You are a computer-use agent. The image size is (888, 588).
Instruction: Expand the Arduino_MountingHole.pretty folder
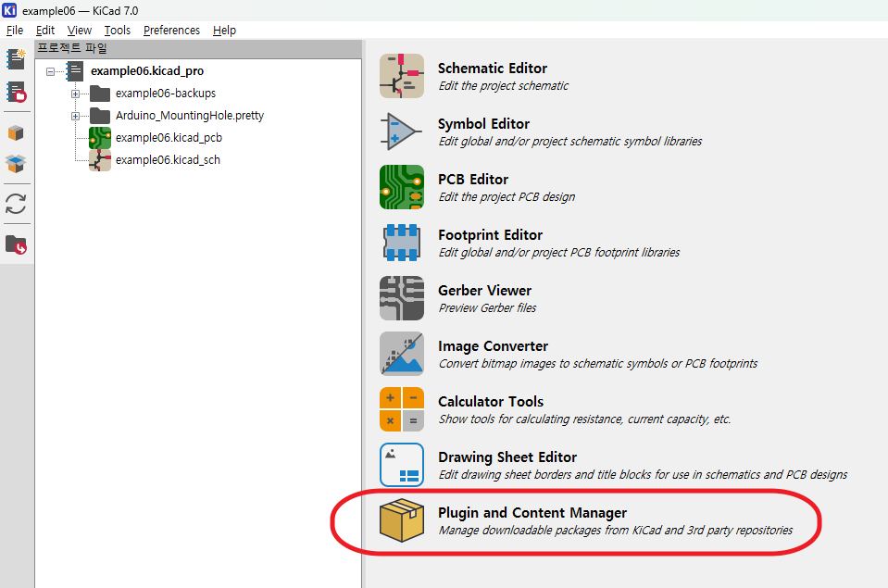point(75,116)
